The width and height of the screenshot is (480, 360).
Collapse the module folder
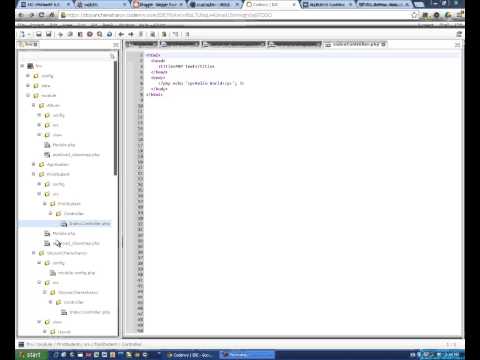[x=28, y=96]
